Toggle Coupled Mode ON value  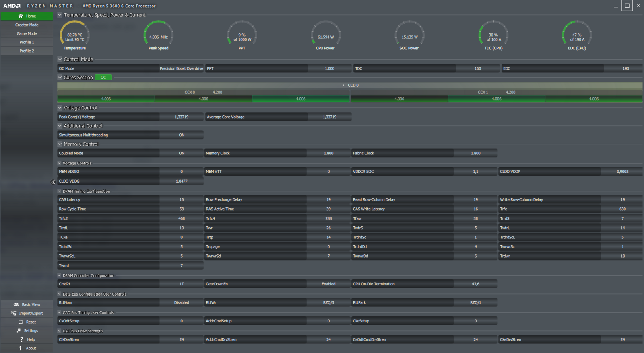(x=182, y=153)
